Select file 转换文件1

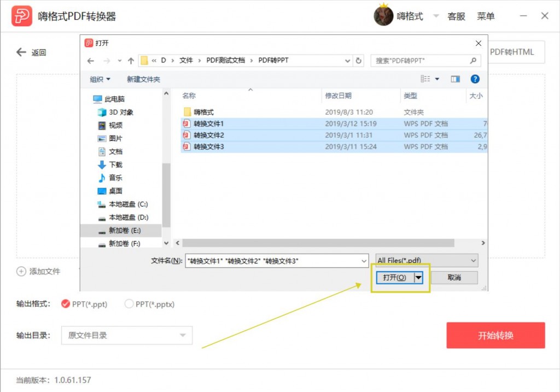coord(334,124)
